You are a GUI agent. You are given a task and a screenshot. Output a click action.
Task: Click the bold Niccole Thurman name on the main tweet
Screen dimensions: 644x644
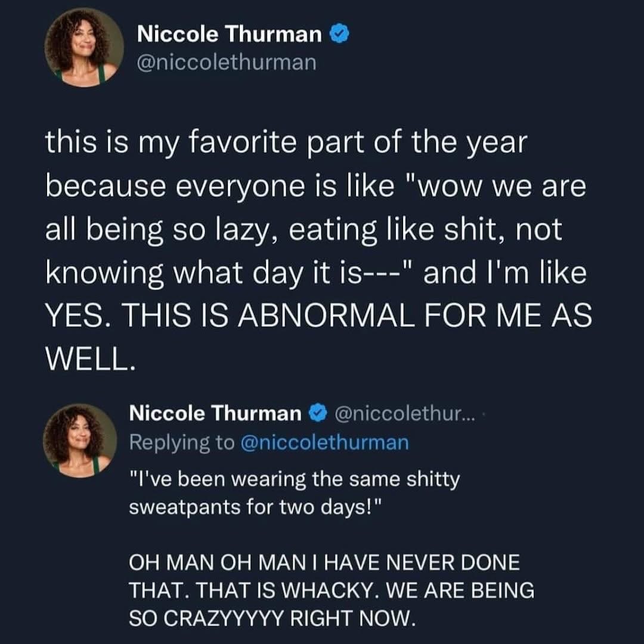pos(230,35)
